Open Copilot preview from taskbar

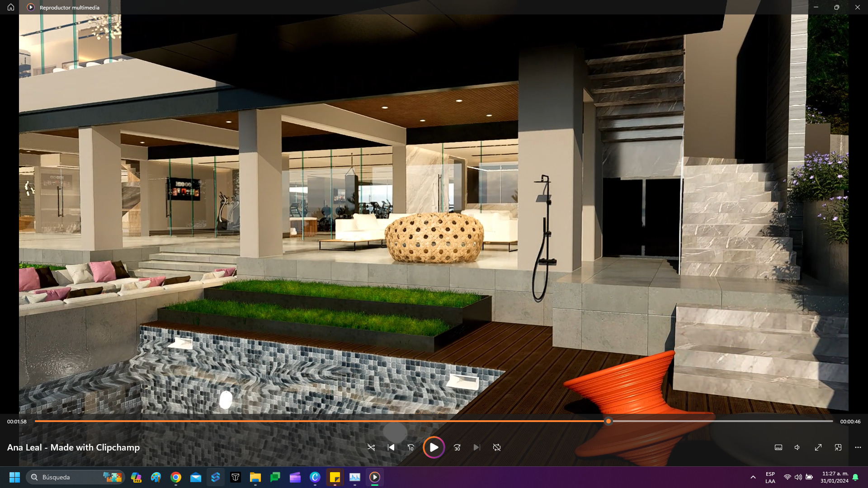136,477
